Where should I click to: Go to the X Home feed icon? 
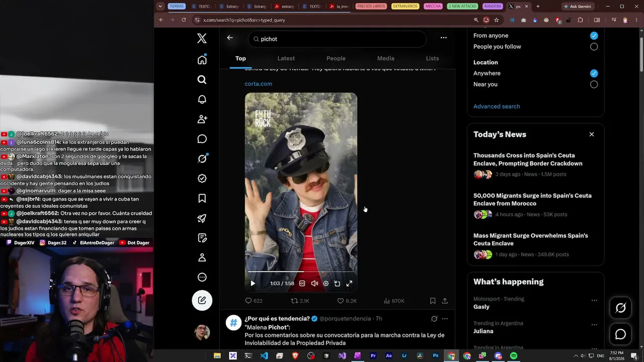tap(202, 60)
